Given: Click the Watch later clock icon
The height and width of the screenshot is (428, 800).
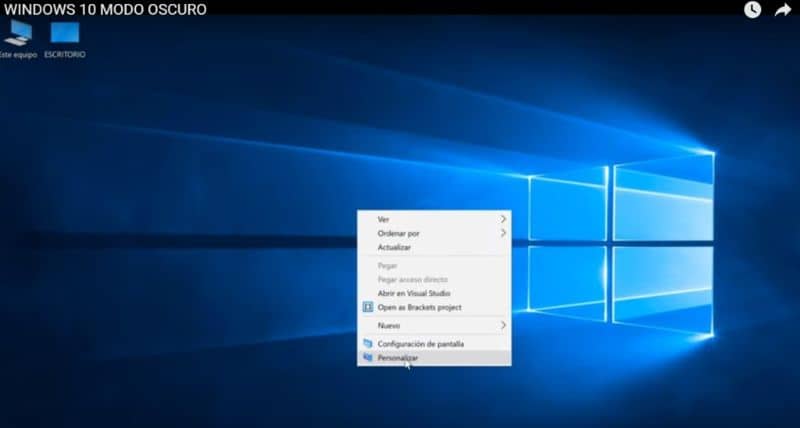Looking at the screenshot, I should [x=752, y=9].
